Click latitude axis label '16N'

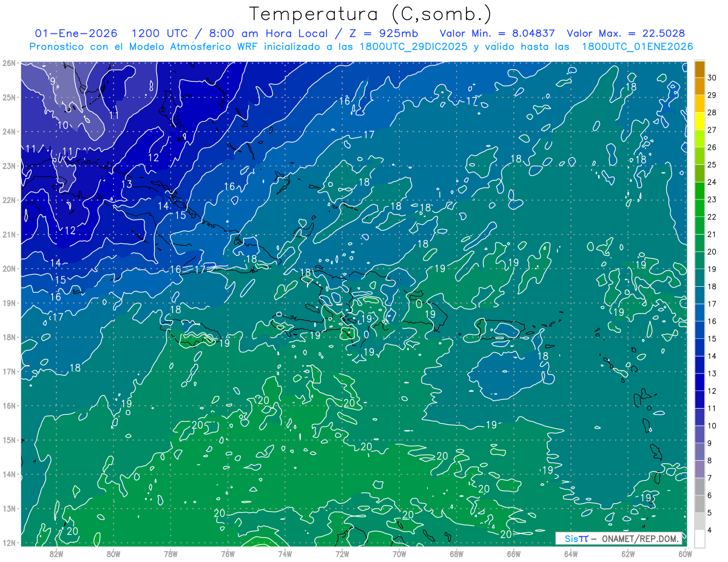click(x=8, y=405)
